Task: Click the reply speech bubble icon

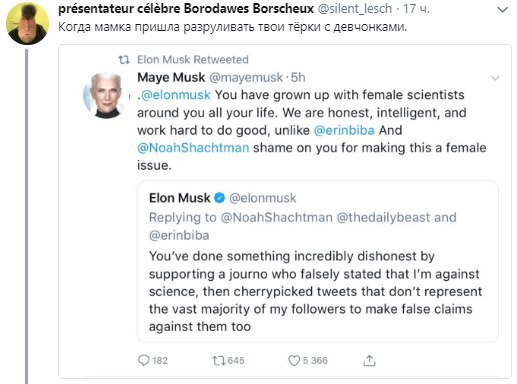Action: tap(144, 360)
